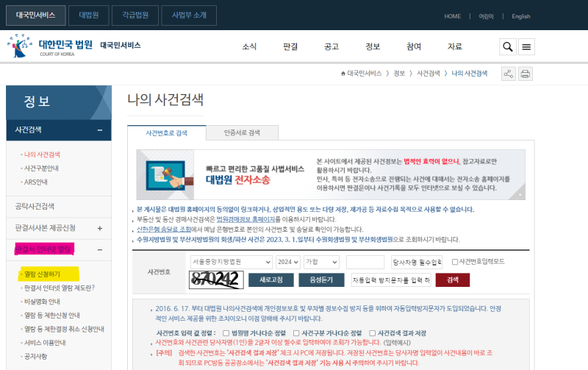The image size is (588, 370).
Task: Collapse the 사건검색 sidebar section
Action: coord(100,130)
